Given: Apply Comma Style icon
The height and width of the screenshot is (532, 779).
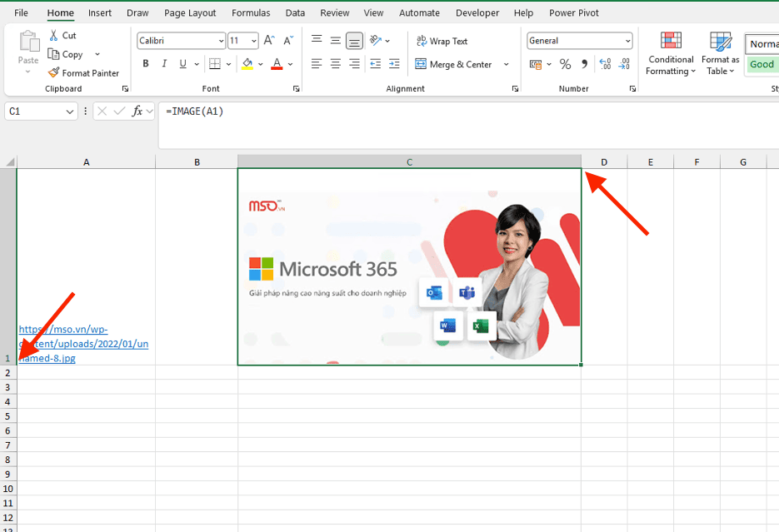Looking at the screenshot, I should pos(584,64).
